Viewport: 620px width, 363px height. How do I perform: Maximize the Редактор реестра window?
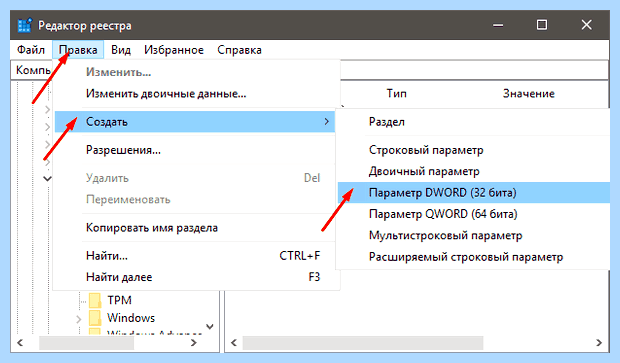click(542, 25)
